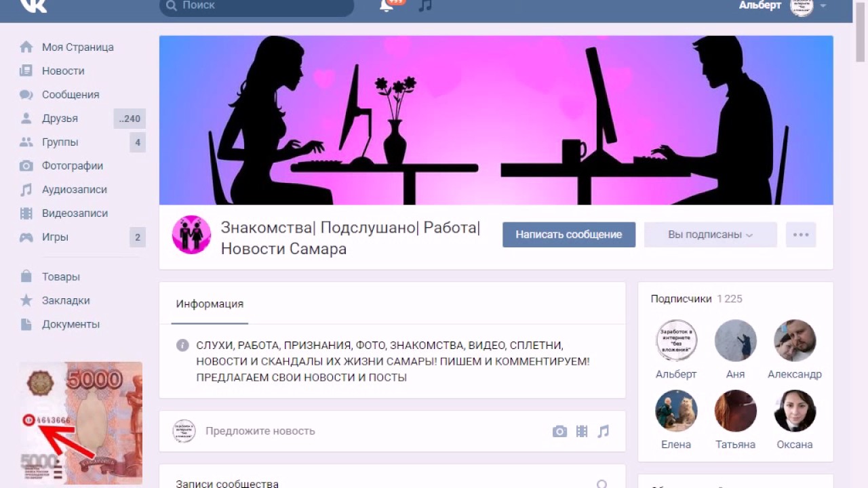
Task: Click the chat bubble icon beside Сообщения
Action: pyautogui.click(x=26, y=95)
